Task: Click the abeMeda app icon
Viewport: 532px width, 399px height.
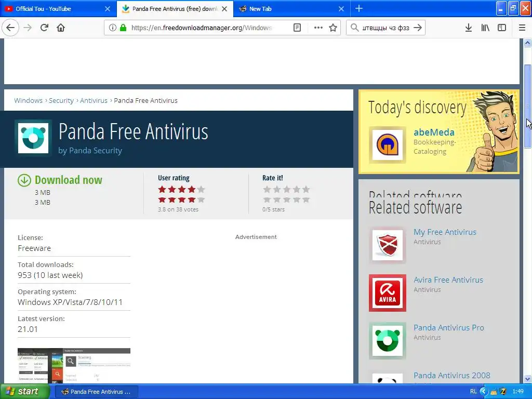Action: point(388,145)
